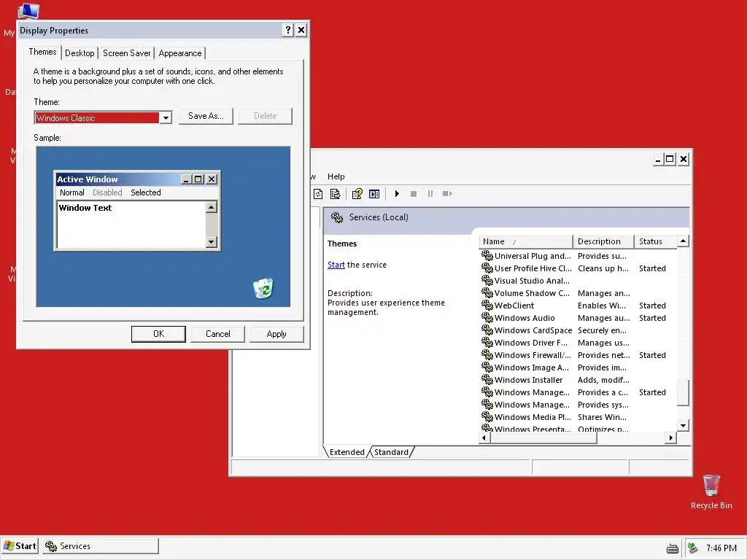Click the services list scroll down arrow
The image size is (747, 560).
(683, 426)
